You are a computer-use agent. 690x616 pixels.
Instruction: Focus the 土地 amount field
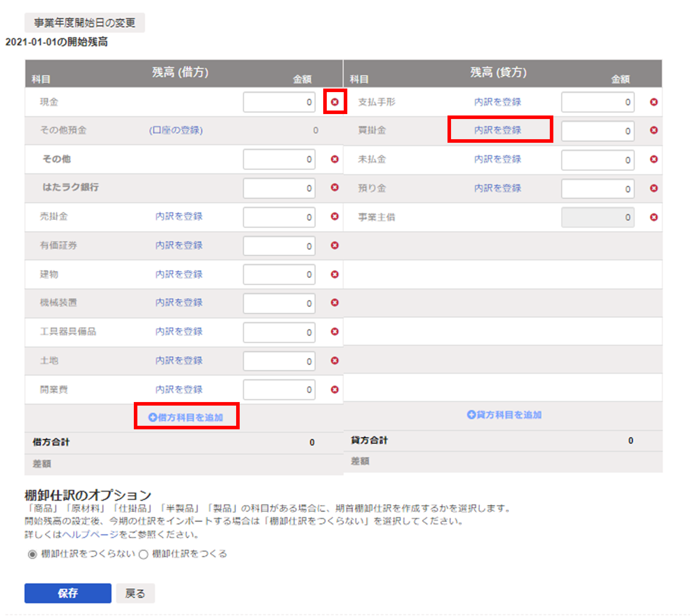click(279, 361)
